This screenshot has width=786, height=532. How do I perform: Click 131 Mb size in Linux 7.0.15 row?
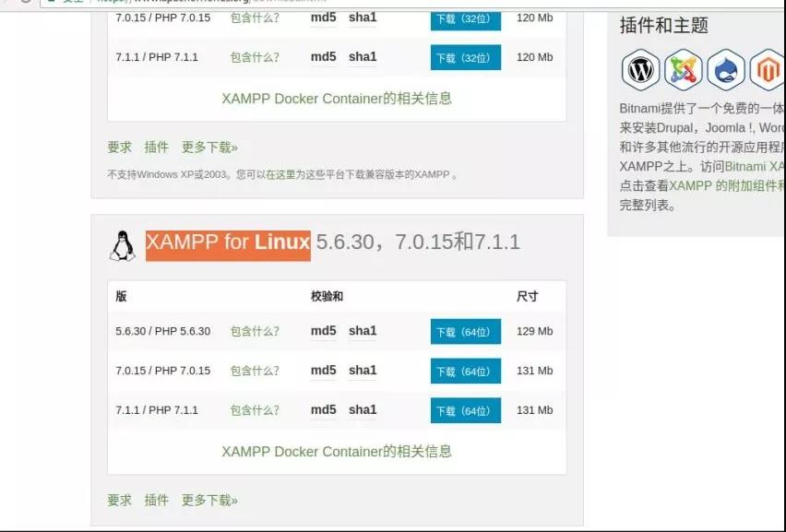tap(535, 371)
